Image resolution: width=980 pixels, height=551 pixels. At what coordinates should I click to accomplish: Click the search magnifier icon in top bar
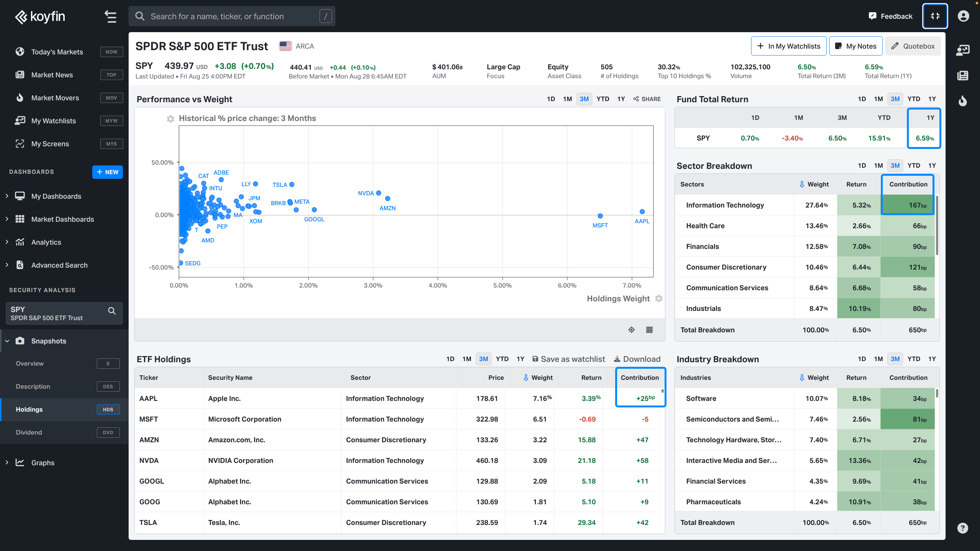pos(140,16)
